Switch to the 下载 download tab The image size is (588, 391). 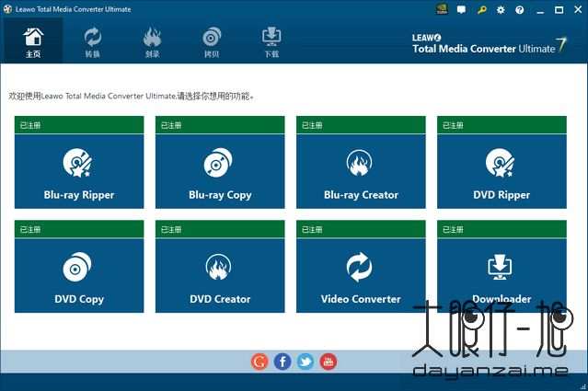271,41
